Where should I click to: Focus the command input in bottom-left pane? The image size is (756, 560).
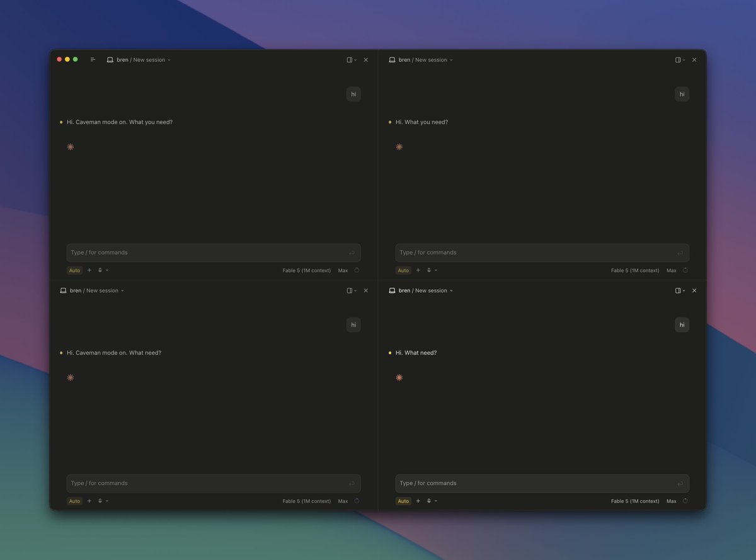coord(214,483)
